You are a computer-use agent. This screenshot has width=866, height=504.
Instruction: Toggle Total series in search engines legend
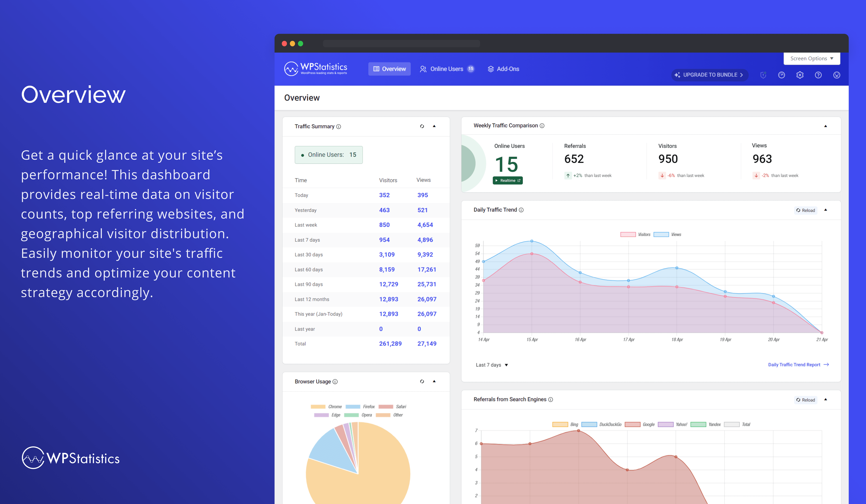[x=737, y=425]
